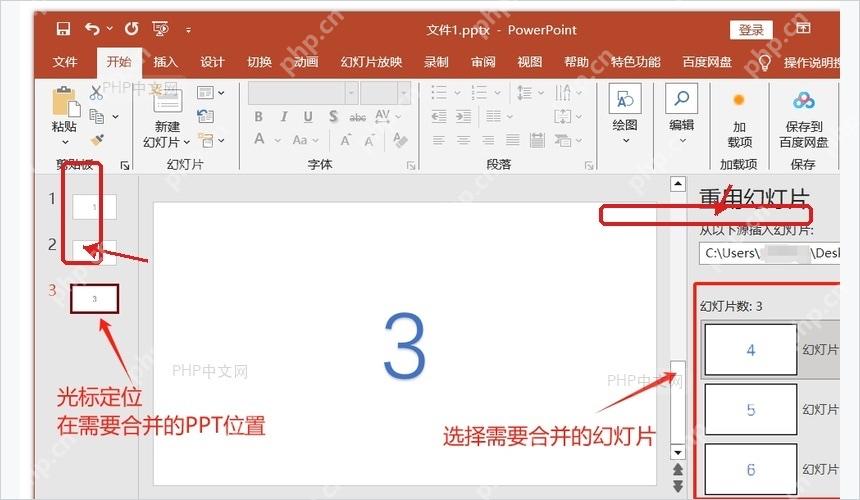860x500 pixels.
Task: Switch to the 插入 ribbon tab
Action: [166, 62]
